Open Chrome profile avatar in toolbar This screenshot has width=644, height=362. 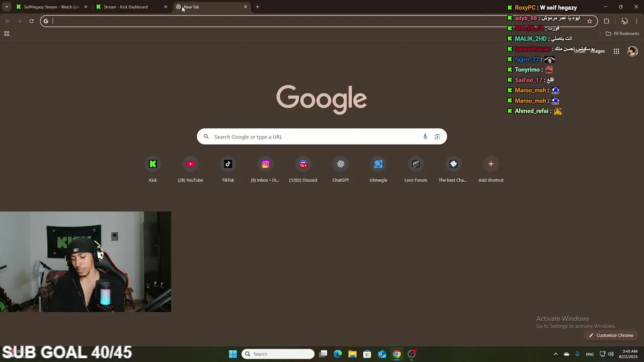click(624, 21)
